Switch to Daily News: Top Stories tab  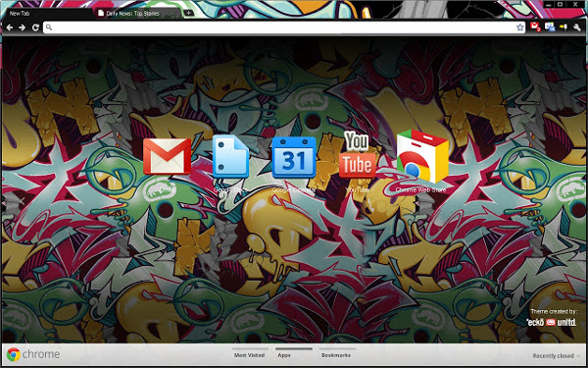point(137,13)
